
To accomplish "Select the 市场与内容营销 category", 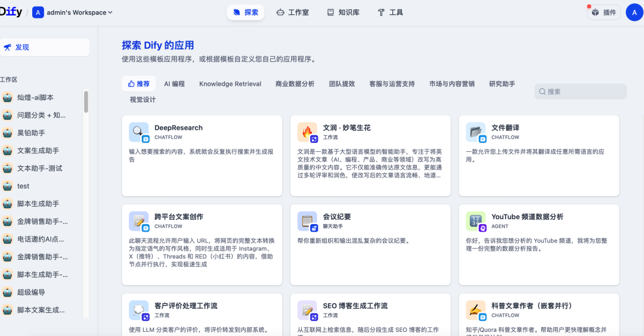I will [452, 83].
